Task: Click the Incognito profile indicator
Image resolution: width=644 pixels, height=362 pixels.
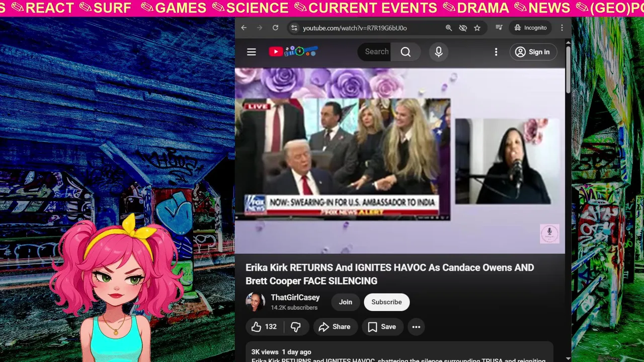Action: click(530, 28)
